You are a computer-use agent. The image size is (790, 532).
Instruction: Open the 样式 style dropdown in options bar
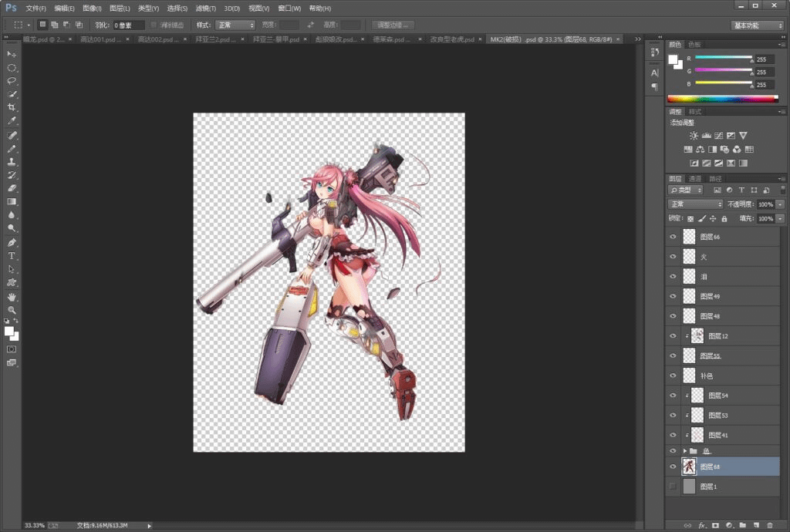[x=235, y=25]
